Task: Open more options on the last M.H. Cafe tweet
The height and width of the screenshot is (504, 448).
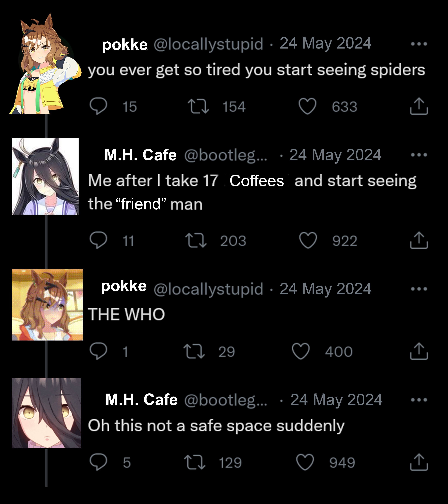Action: pyautogui.click(x=419, y=400)
